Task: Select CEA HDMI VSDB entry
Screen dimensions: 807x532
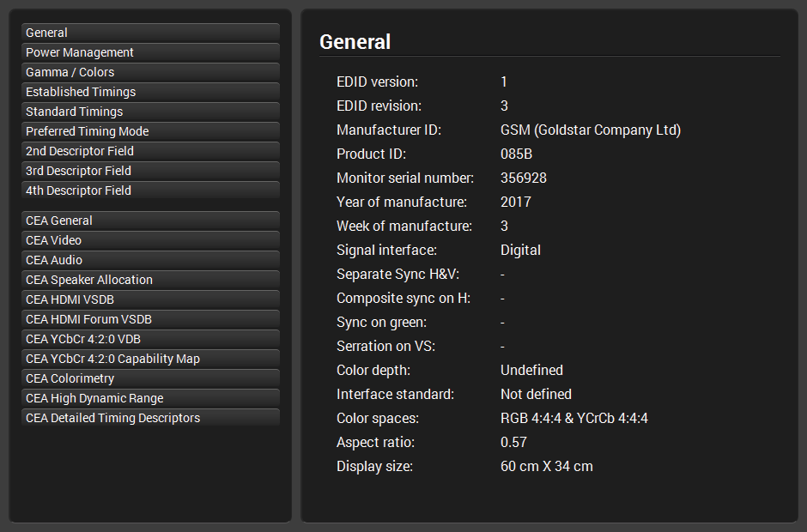Action: 150,299
